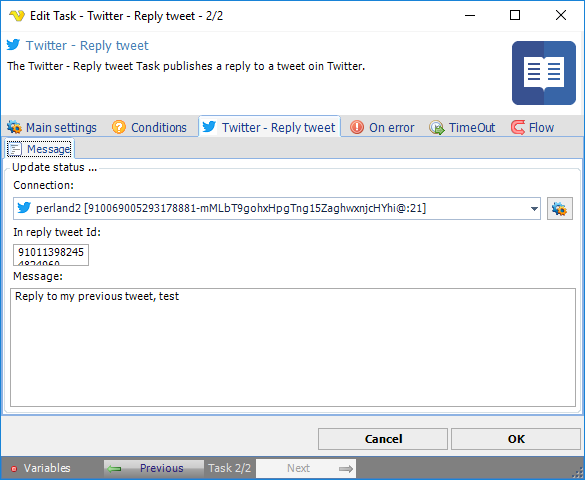Open the perland2 connection combo box

click(277, 208)
